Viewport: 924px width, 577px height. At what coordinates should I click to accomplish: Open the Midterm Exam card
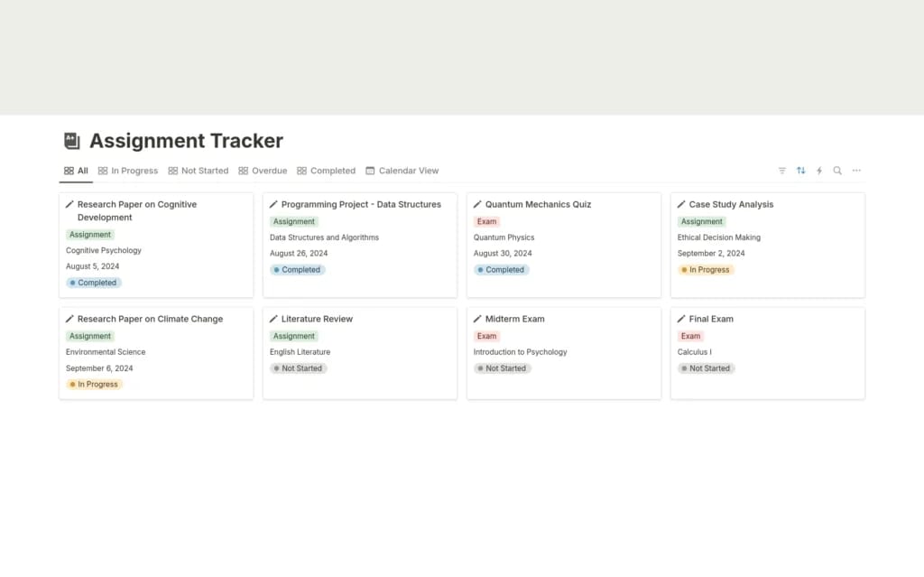514,319
